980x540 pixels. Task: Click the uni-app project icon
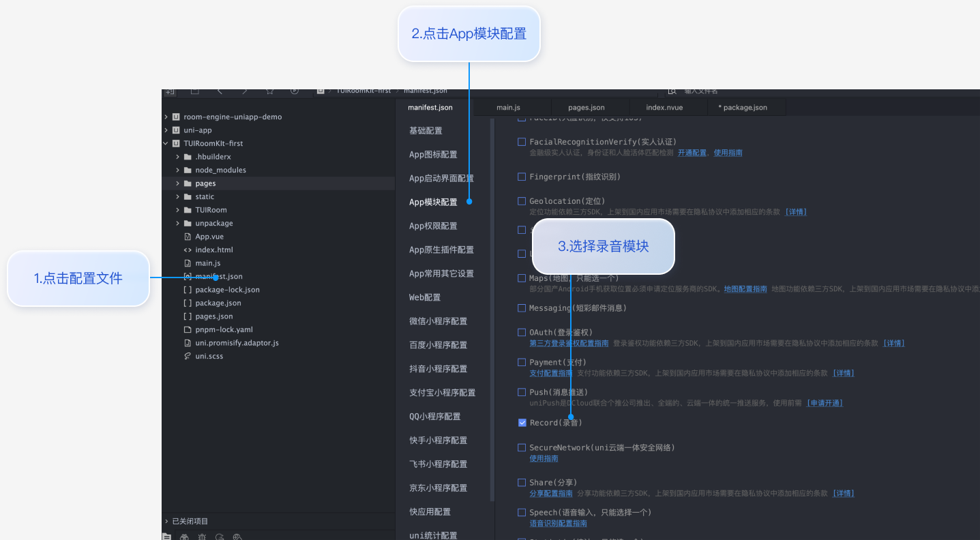[176, 130]
